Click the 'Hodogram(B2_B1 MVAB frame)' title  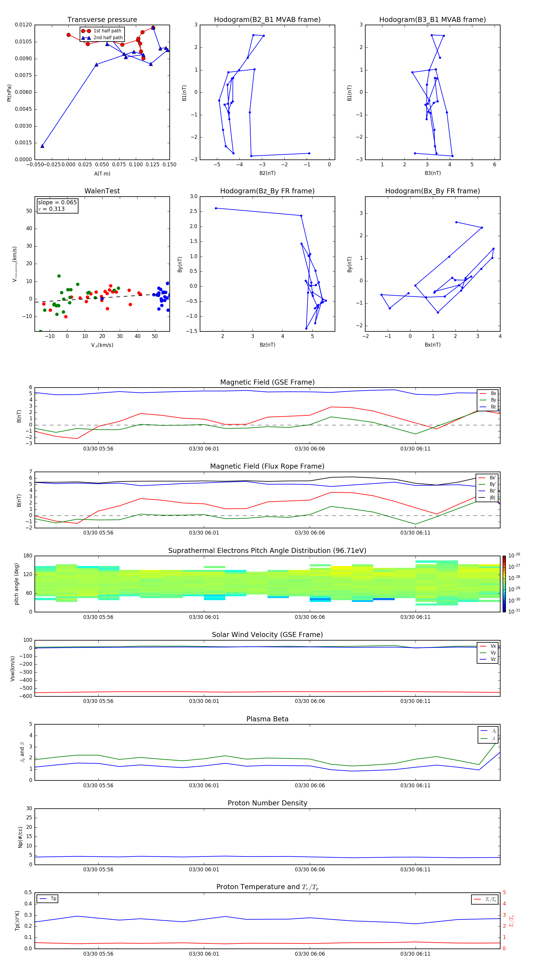pyautogui.click(x=267, y=20)
